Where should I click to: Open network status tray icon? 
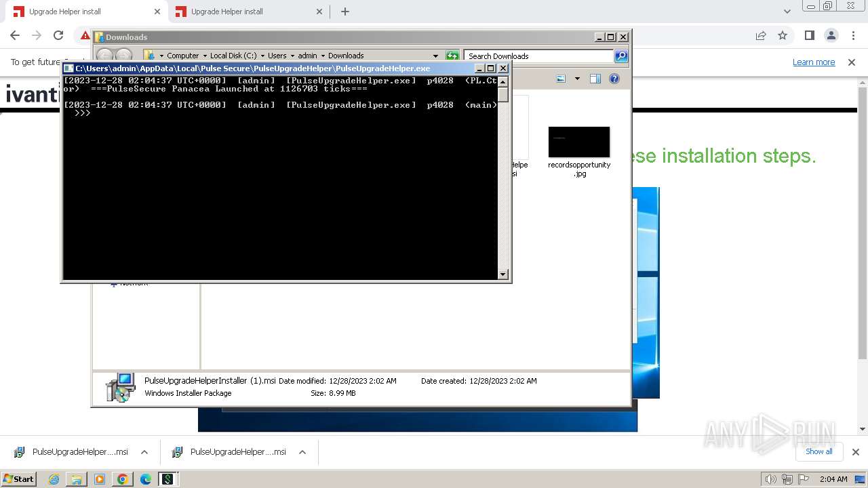pos(787,479)
